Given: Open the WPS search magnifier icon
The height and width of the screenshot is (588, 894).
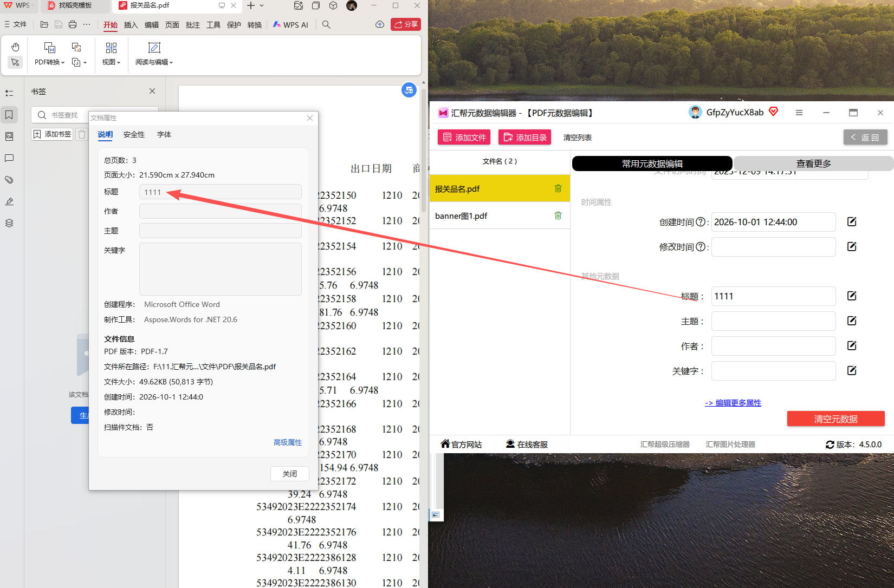Looking at the screenshot, I should point(326,24).
